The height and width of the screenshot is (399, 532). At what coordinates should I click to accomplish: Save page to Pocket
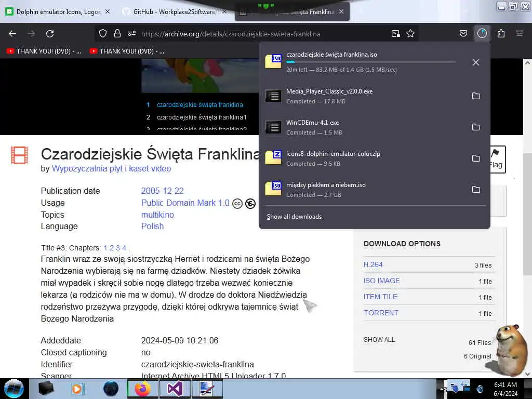(x=463, y=33)
